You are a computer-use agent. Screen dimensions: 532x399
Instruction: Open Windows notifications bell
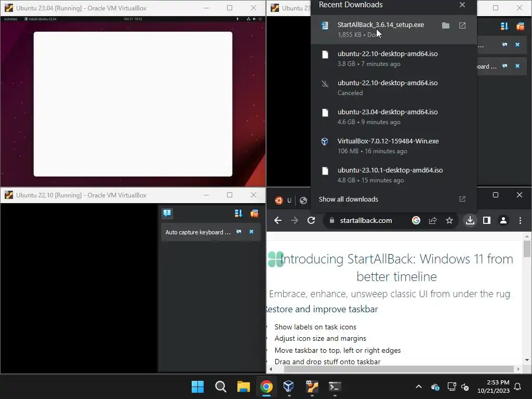click(x=518, y=387)
